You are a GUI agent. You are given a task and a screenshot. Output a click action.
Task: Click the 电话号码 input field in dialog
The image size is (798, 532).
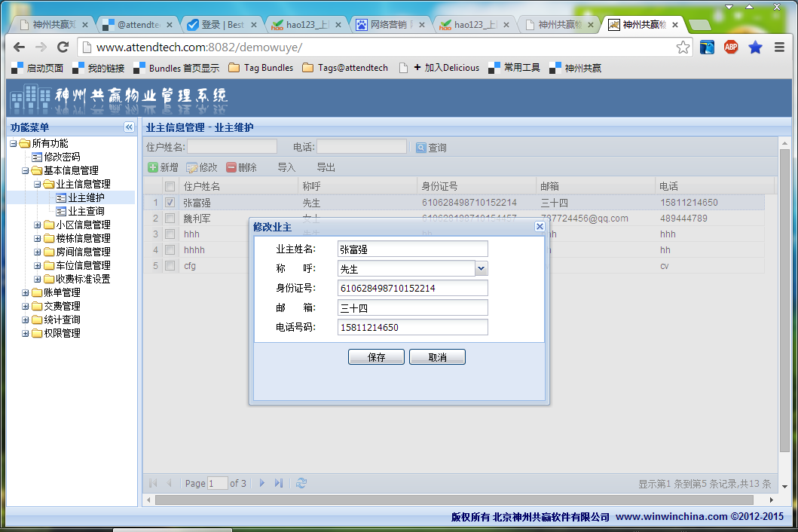[x=412, y=327]
